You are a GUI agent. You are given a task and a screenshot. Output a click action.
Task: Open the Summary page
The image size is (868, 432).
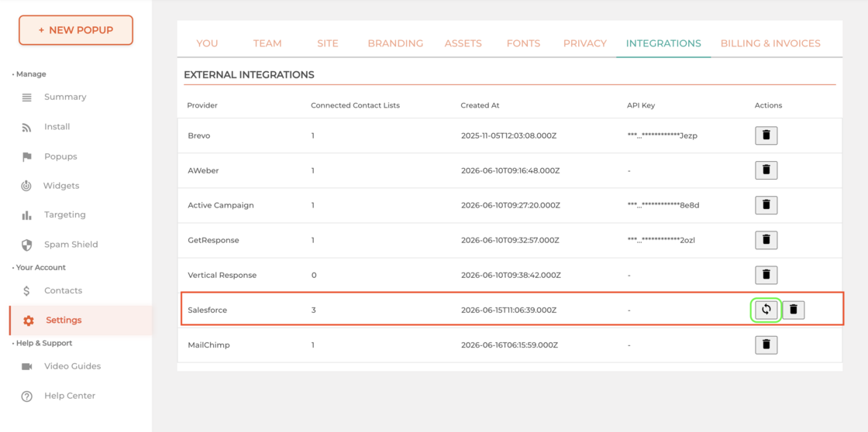tap(65, 97)
